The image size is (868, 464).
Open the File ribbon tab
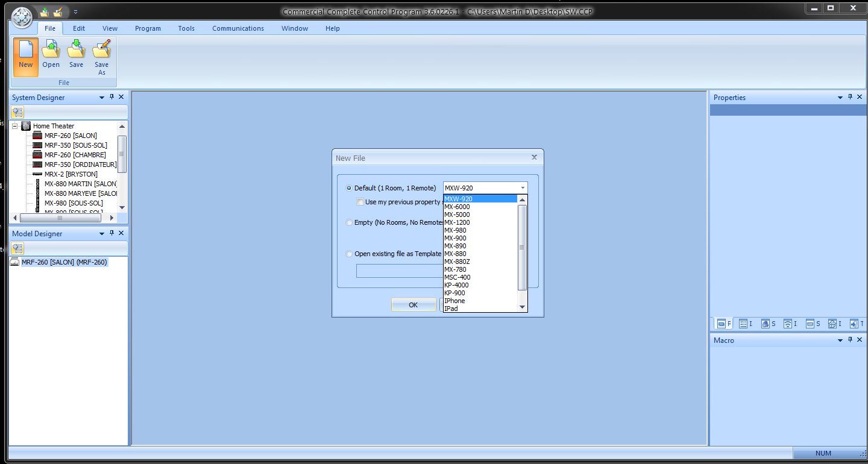[50, 28]
